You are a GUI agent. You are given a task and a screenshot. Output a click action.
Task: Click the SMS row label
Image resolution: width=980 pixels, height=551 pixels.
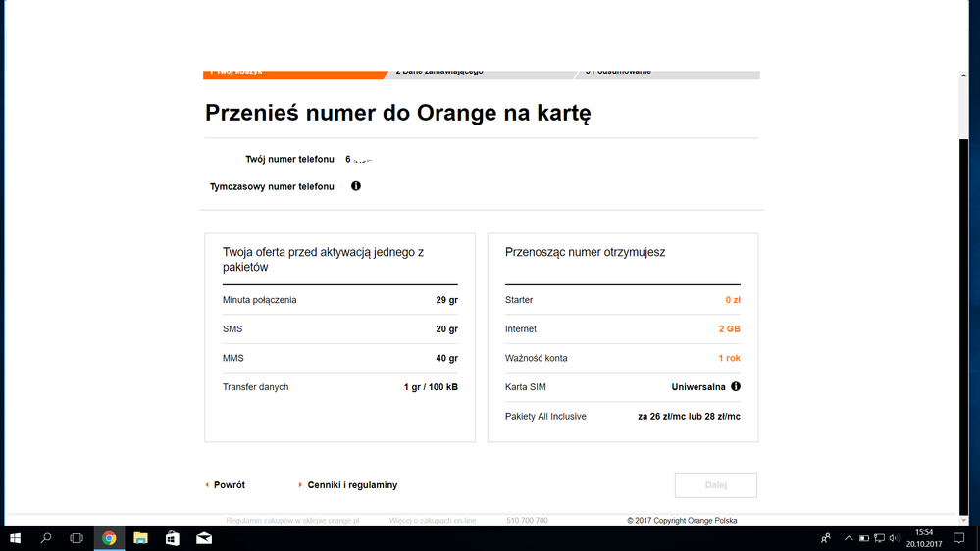(232, 329)
